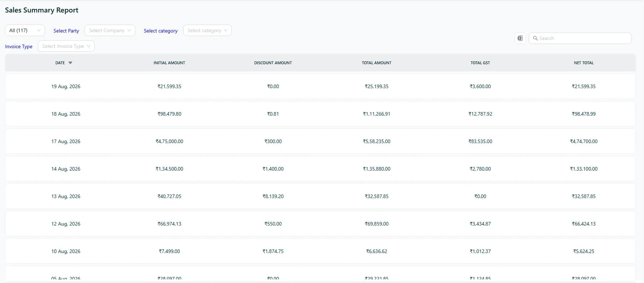Select the 13 Aug, 2026 date cell
Screen dimensions: 644x283
tap(66, 196)
